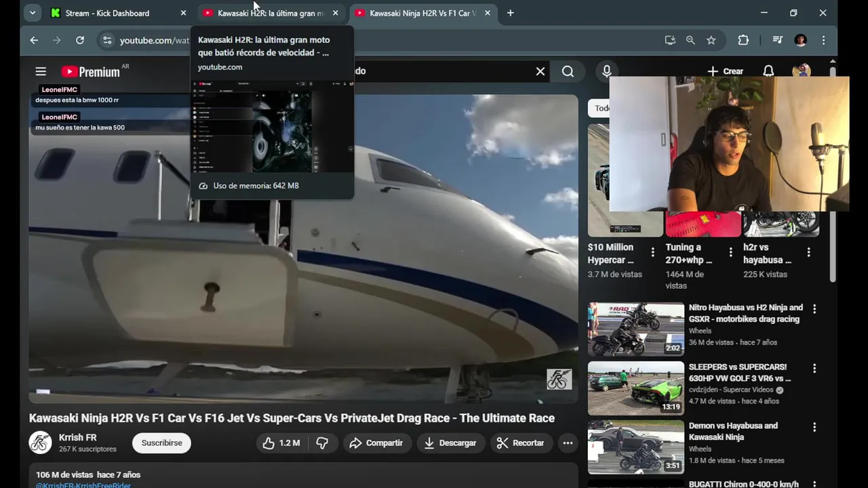
Task: Open Krrish FR channel avatar
Action: (x=40, y=443)
